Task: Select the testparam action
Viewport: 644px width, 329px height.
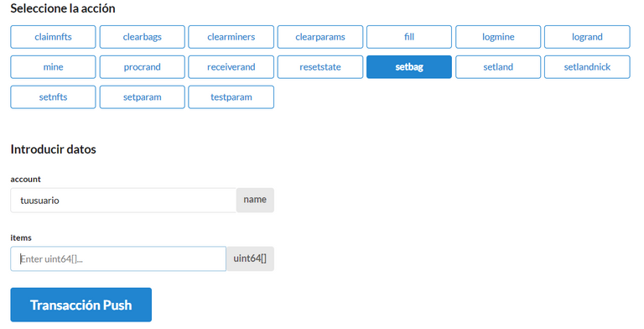Action: click(x=231, y=97)
